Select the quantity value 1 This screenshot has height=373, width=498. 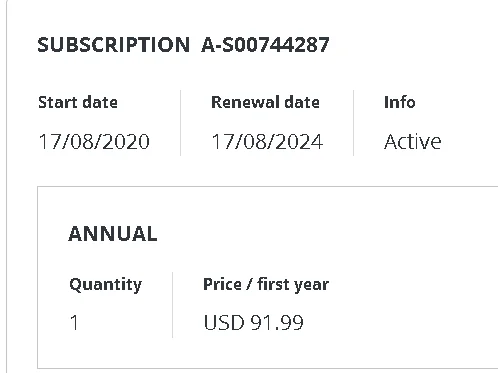74,322
